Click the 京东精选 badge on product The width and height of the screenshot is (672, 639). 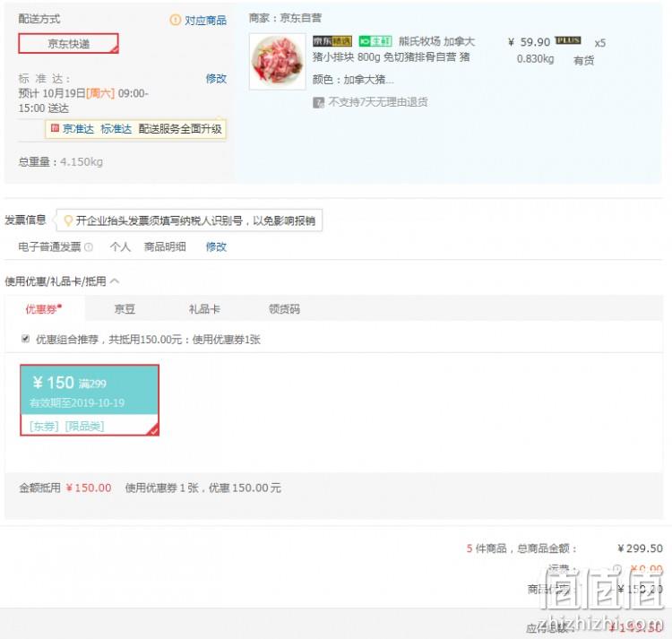tap(332, 41)
